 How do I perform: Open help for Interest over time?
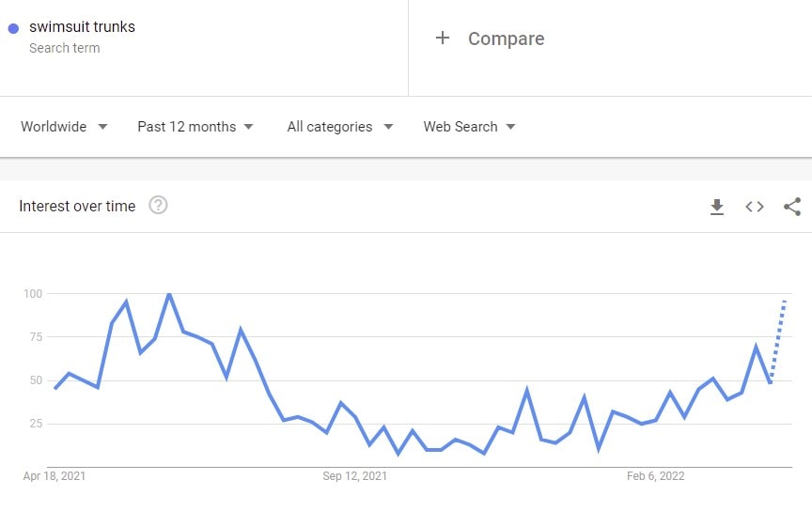click(158, 205)
